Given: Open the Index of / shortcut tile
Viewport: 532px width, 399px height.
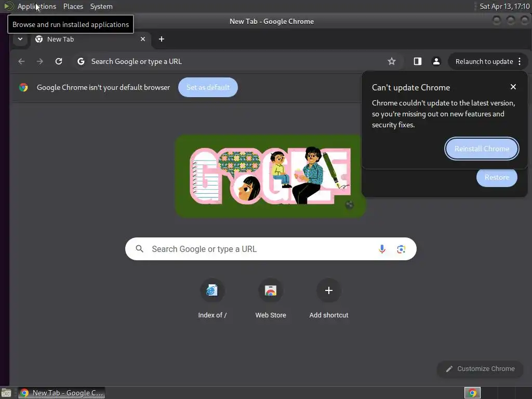Looking at the screenshot, I should pos(212,298).
